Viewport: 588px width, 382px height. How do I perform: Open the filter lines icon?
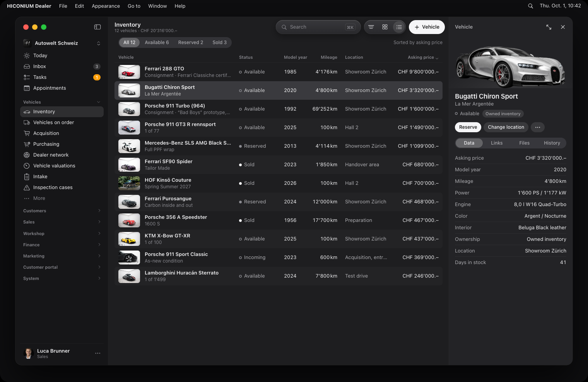pos(371,27)
